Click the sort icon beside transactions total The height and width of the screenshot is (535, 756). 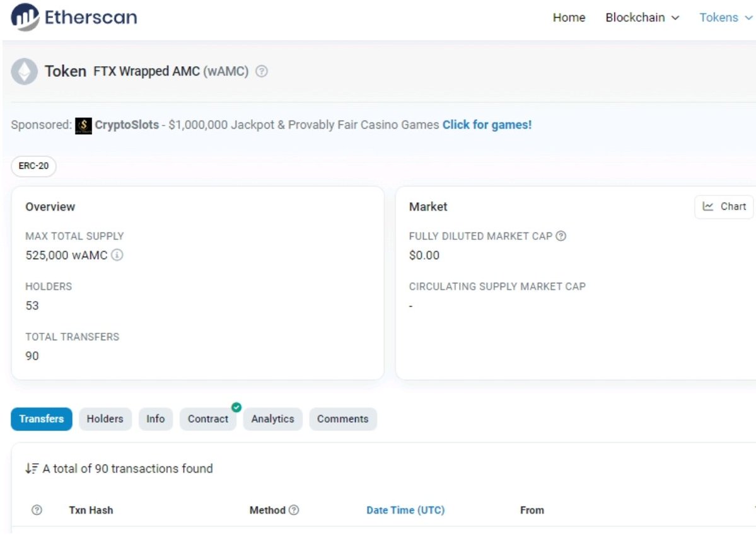click(32, 468)
